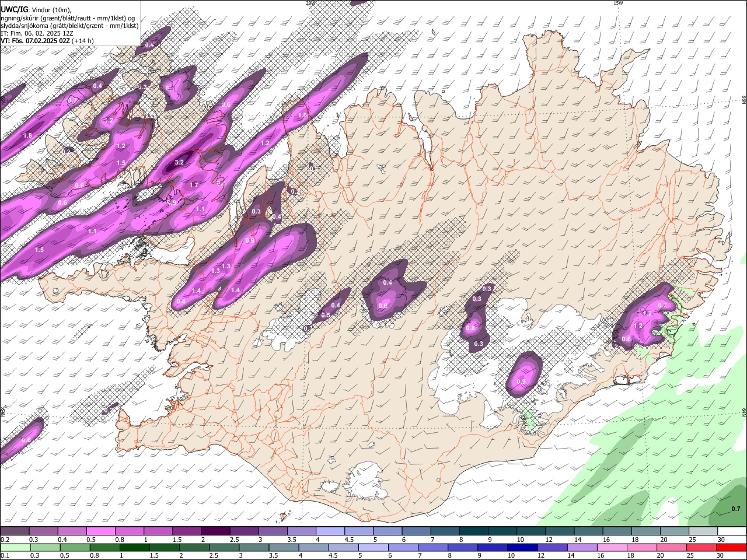Pick the bright red final swatch in the lower legend
The height and width of the screenshot is (560, 747).
pyautogui.click(x=731, y=548)
